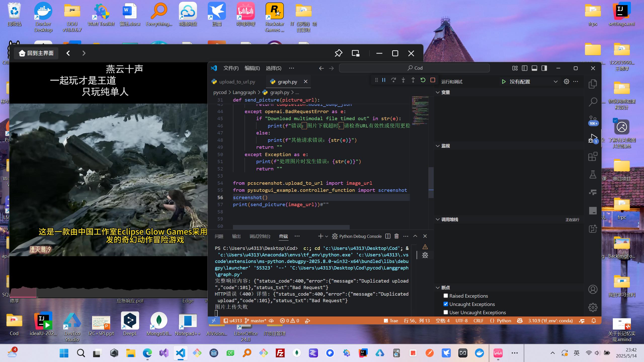Image resolution: width=644 pixels, height=362 pixels.
Task: Click the CRLF line ending indicator
Action: click(x=478, y=321)
